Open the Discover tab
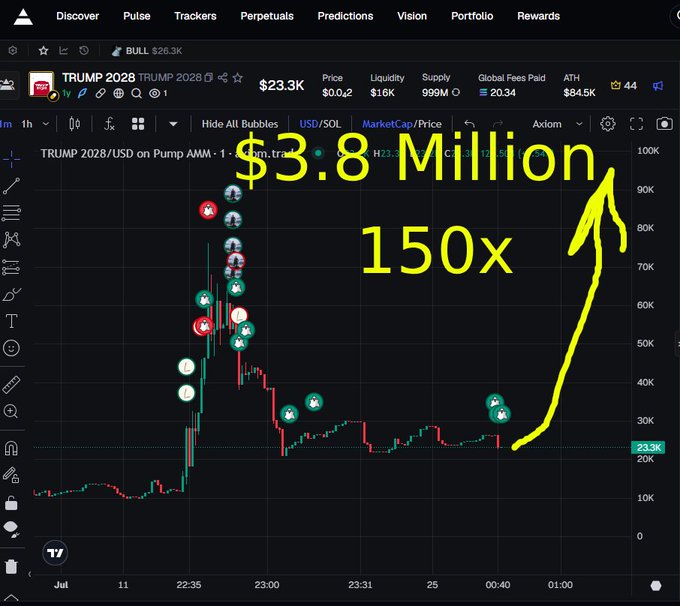680x606 pixels. coord(77,16)
